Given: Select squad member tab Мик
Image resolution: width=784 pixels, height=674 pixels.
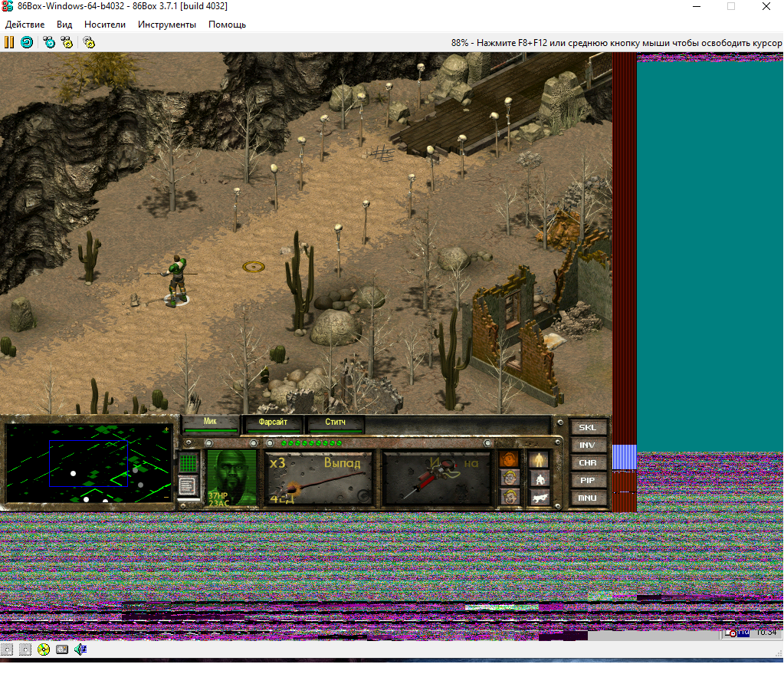Looking at the screenshot, I should pos(211,423).
